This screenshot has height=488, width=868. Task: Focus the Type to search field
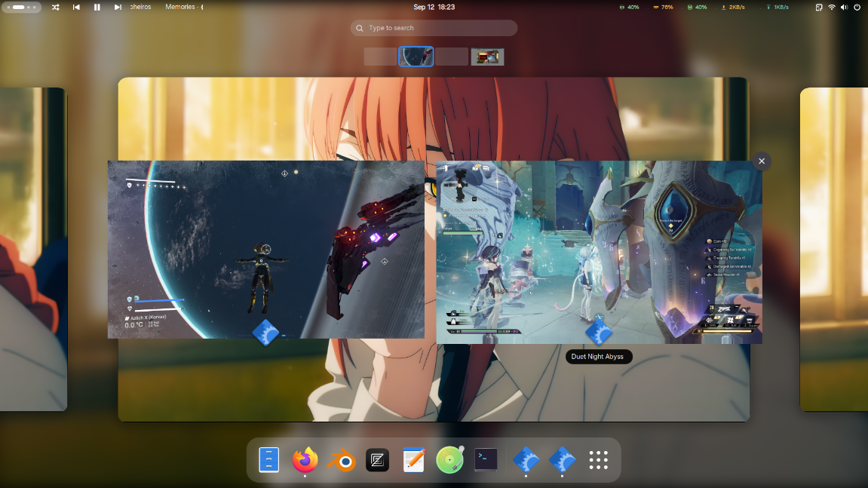tap(434, 28)
